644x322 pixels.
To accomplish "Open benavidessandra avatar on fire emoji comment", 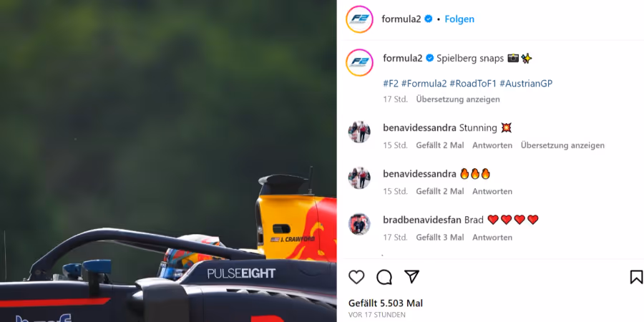I will click(x=359, y=178).
